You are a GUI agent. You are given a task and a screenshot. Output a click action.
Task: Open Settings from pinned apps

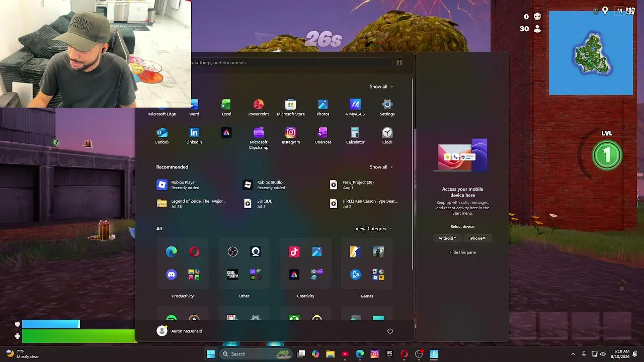387,108
